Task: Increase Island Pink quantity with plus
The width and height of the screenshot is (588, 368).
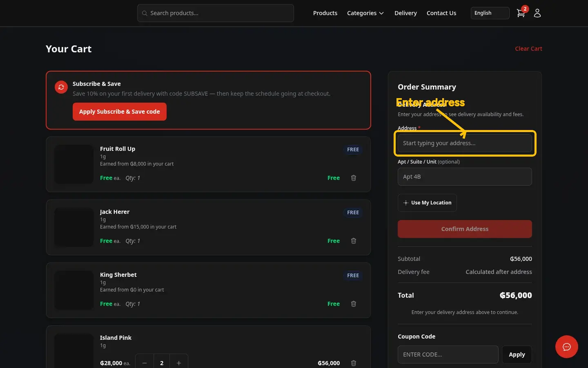Action: (x=179, y=363)
